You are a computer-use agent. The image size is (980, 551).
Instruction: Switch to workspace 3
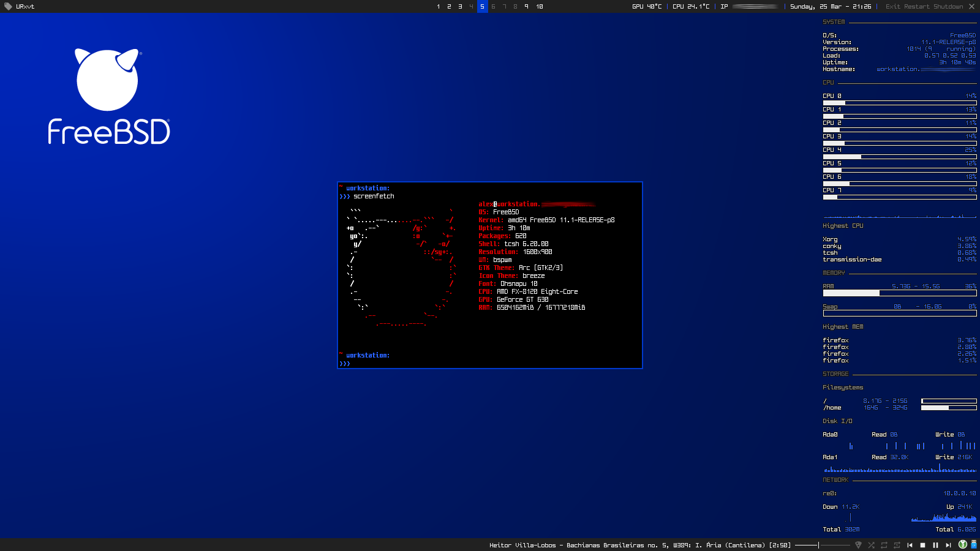[460, 7]
